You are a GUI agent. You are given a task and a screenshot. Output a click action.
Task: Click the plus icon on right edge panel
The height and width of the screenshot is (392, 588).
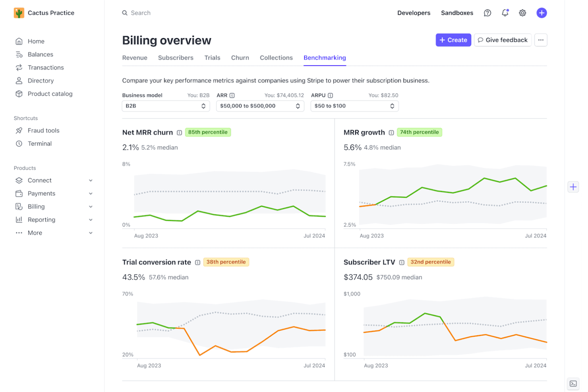tap(573, 187)
